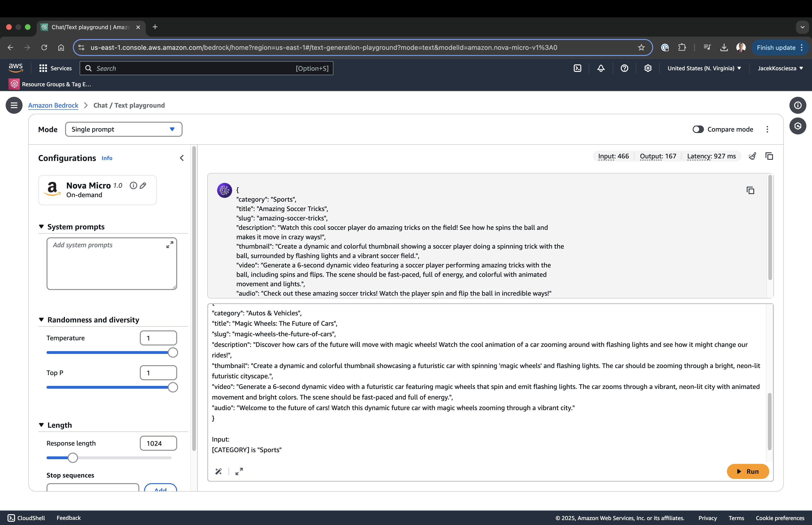This screenshot has height=525, width=812.
Task: Collapse the System prompts section
Action: coord(41,227)
